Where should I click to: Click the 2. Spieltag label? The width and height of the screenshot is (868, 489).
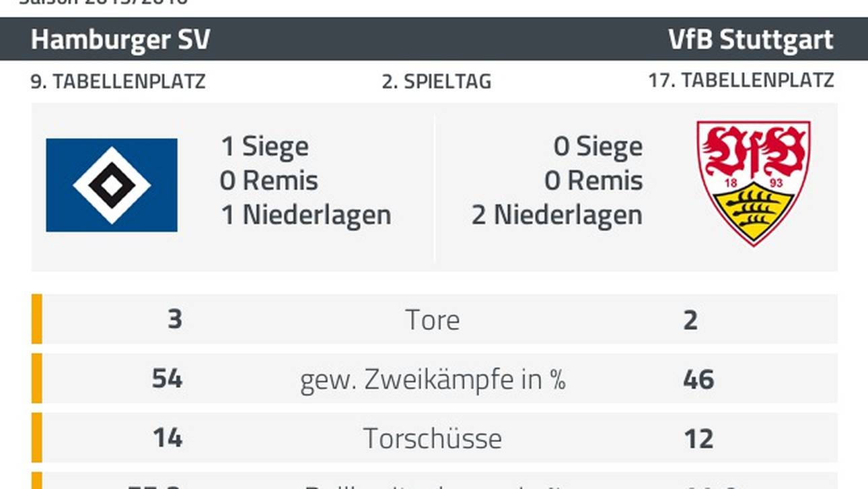point(436,81)
